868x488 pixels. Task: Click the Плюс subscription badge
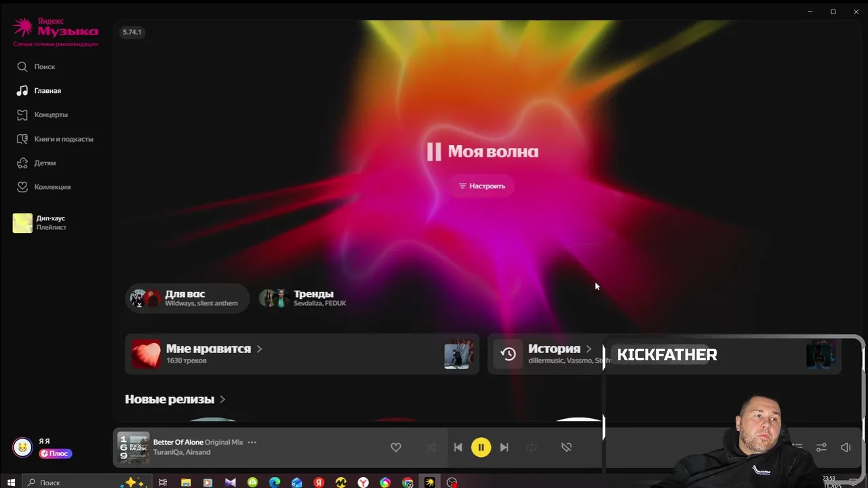click(55, 453)
